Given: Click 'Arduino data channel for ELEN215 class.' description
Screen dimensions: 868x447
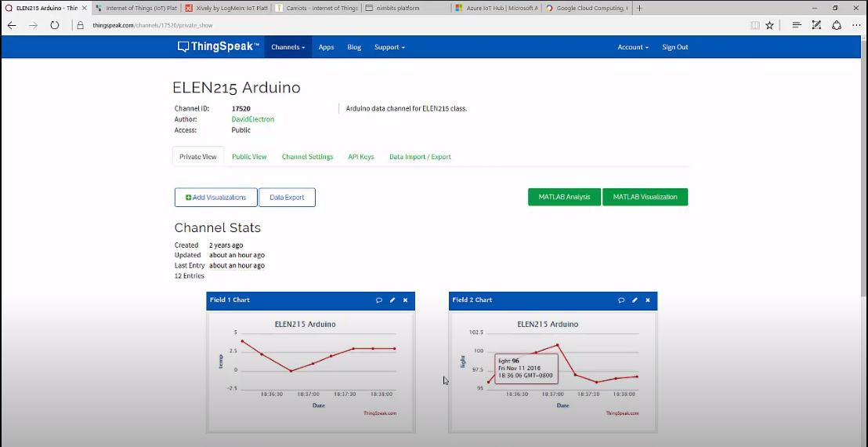Looking at the screenshot, I should tap(407, 108).
